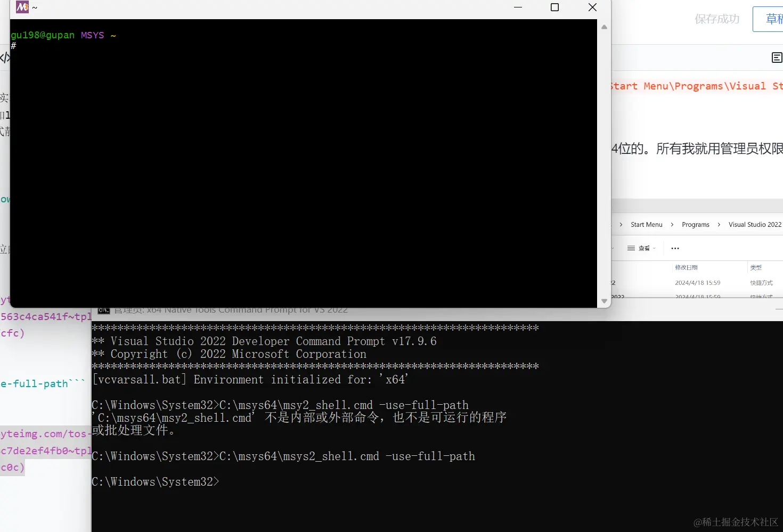783x532 pixels.
Task: Select the Start Menu breadcrumb in Explorer
Action: (646, 225)
